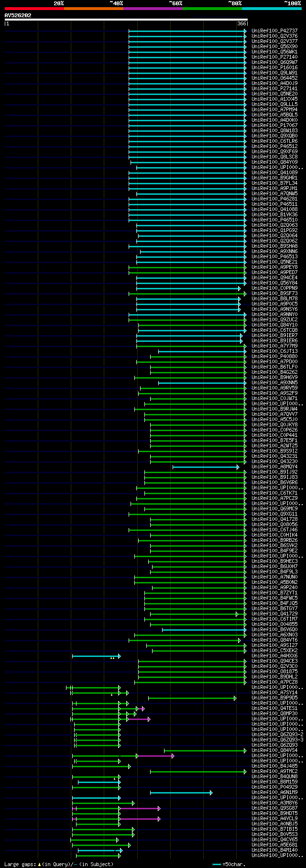Viewport: 306px width, 868px height.
Task: Select label UniRef100_A4D0J9
Action: tap(274, 84)
